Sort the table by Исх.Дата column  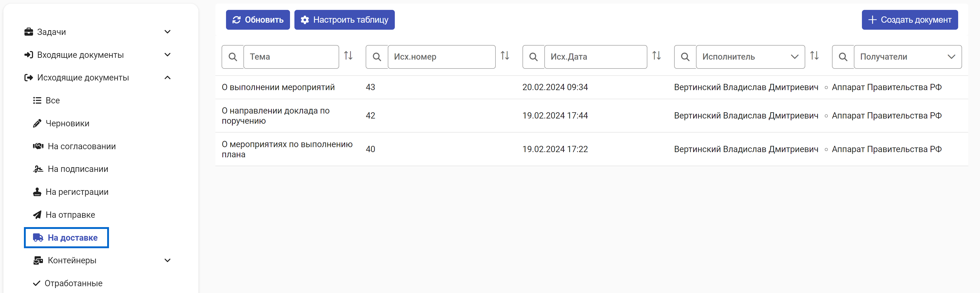click(x=657, y=56)
